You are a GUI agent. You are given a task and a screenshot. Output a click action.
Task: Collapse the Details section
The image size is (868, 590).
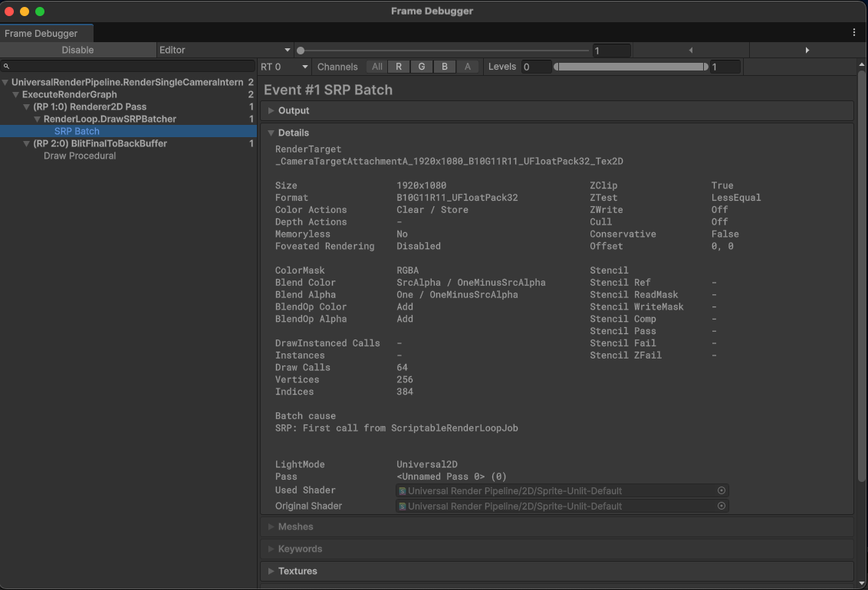click(271, 133)
